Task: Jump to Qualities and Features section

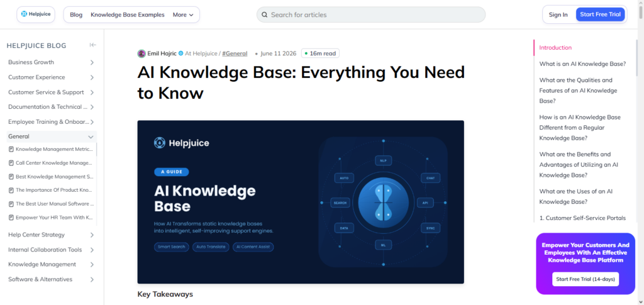Action: (x=579, y=91)
